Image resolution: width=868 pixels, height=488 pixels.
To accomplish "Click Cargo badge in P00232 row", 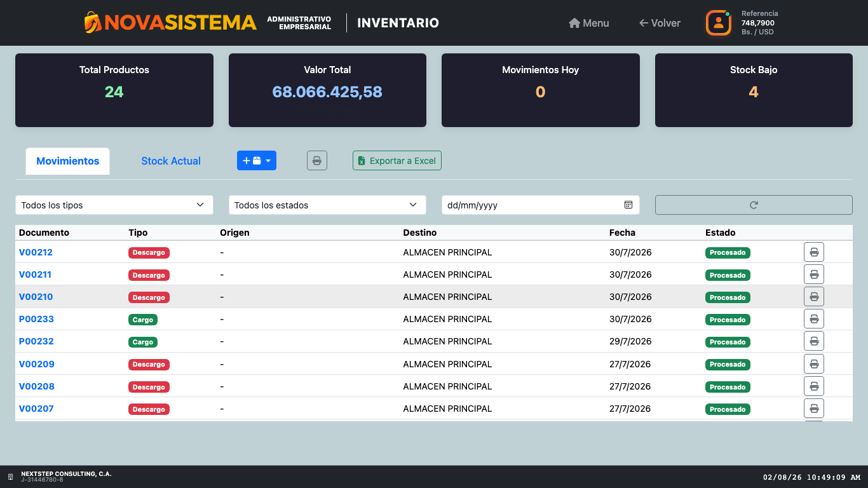I will (143, 342).
